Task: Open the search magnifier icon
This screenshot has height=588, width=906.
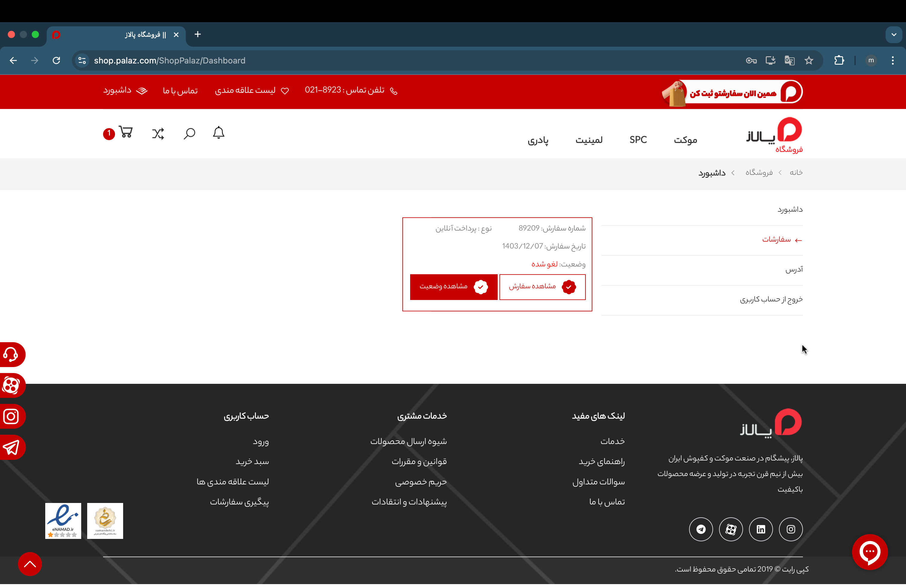Action: point(189,134)
